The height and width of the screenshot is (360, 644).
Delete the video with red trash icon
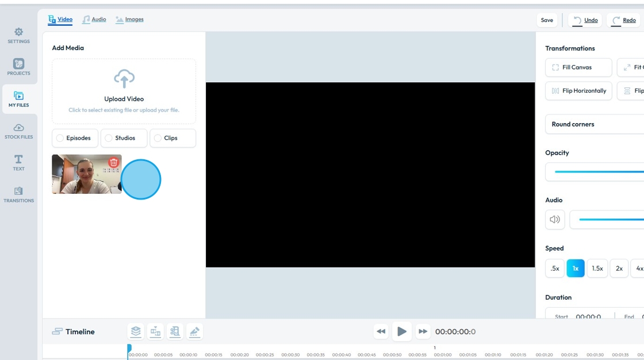(x=114, y=162)
